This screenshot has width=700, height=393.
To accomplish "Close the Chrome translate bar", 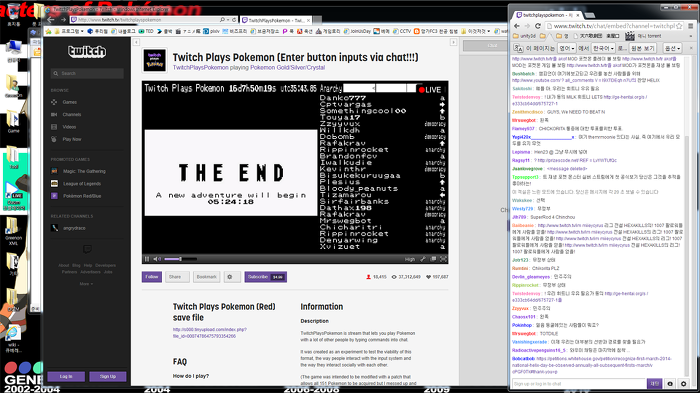I will pos(691,48).
